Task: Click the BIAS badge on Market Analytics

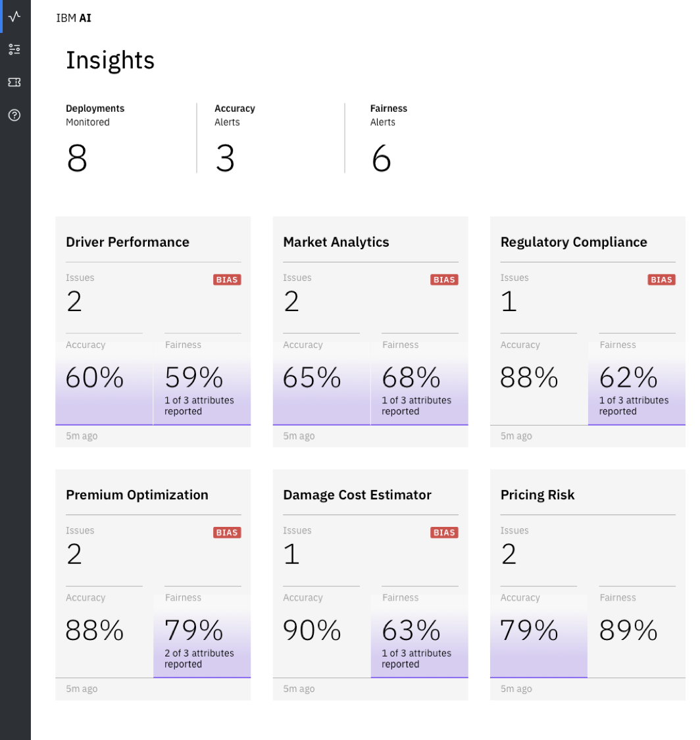Action: tap(444, 280)
